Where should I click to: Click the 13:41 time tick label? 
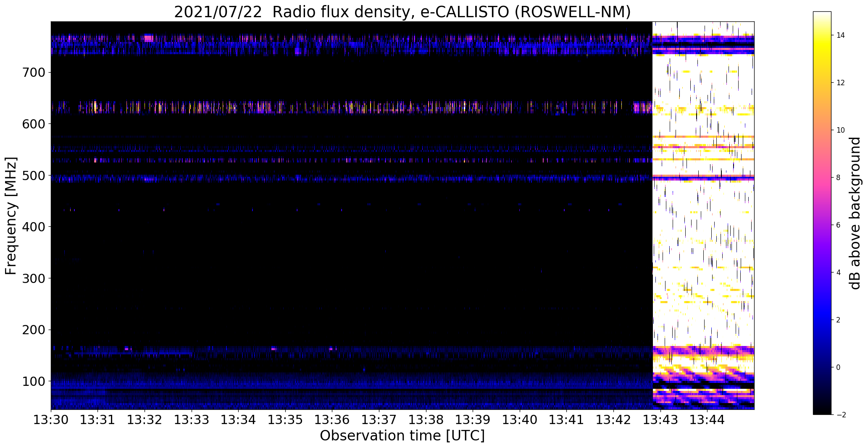[567, 419]
